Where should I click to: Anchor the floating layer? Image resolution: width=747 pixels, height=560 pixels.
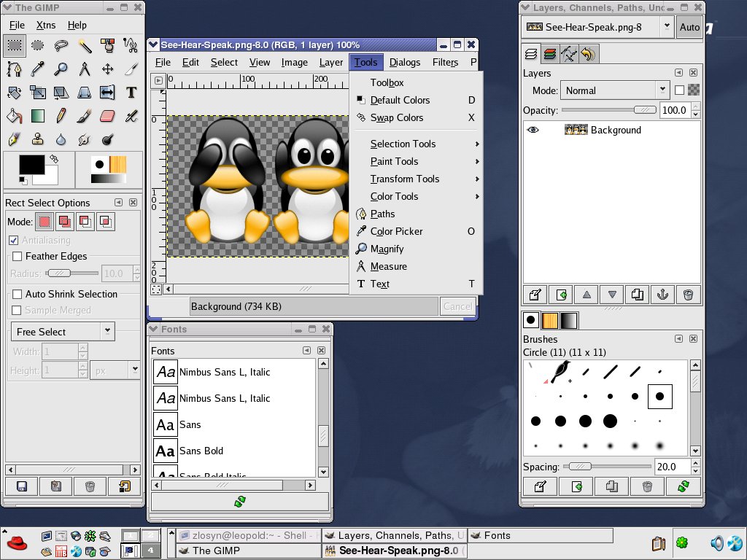[x=662, y=295]
